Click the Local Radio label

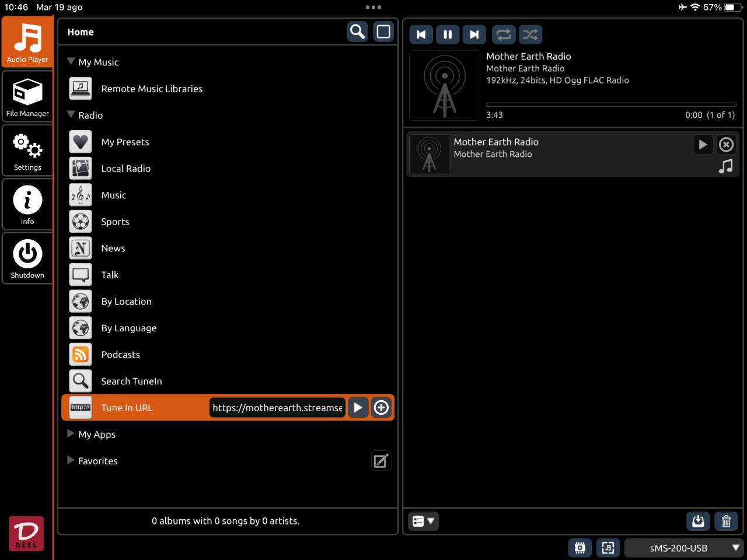point(126,169)
